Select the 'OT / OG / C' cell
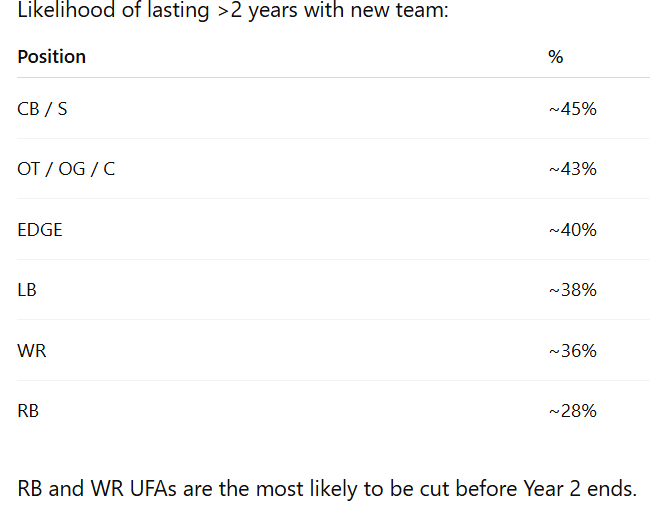650x518 pixels. pos(66,169)
